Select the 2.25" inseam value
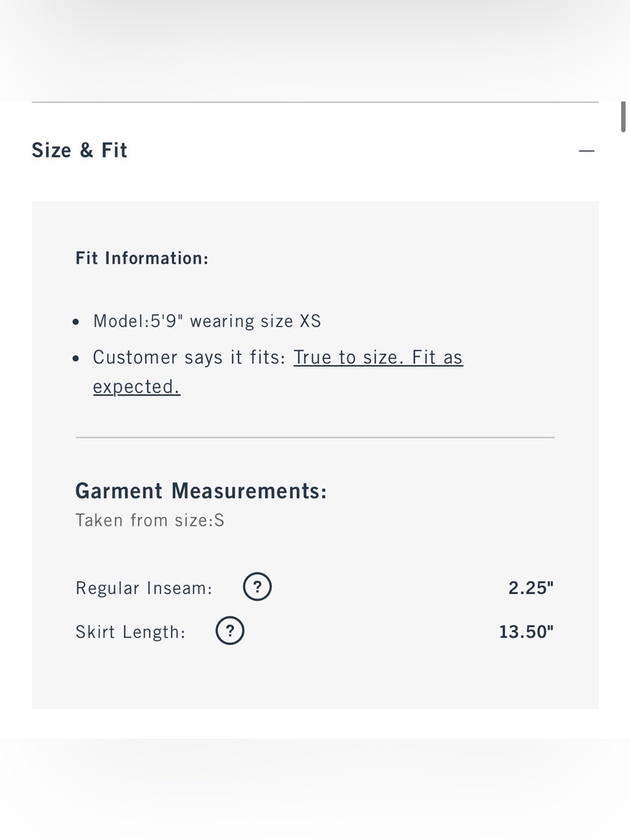The image size is (630, 840). coord(531,588)
